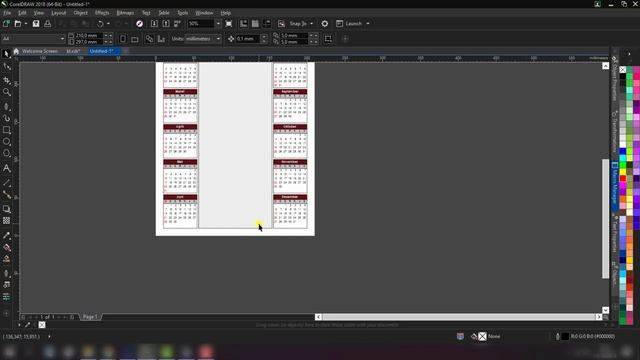Click the Publish to PDF icon
This screenshot has width=640, height=360.
click(178, 24)
